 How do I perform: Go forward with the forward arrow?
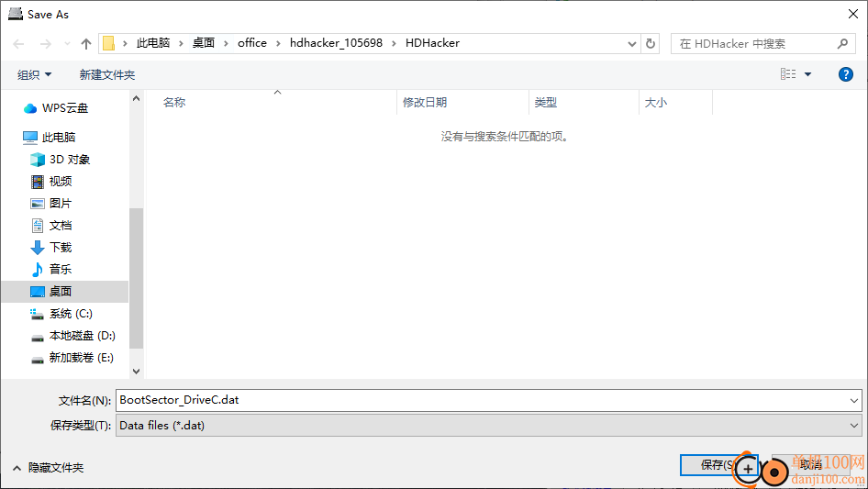(45, 44)
